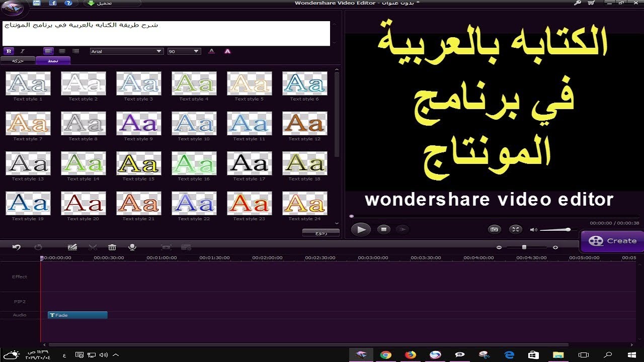Pick the text outline color A icon
The width and height of the screenshot is (644, 362).
pos(227,51)
